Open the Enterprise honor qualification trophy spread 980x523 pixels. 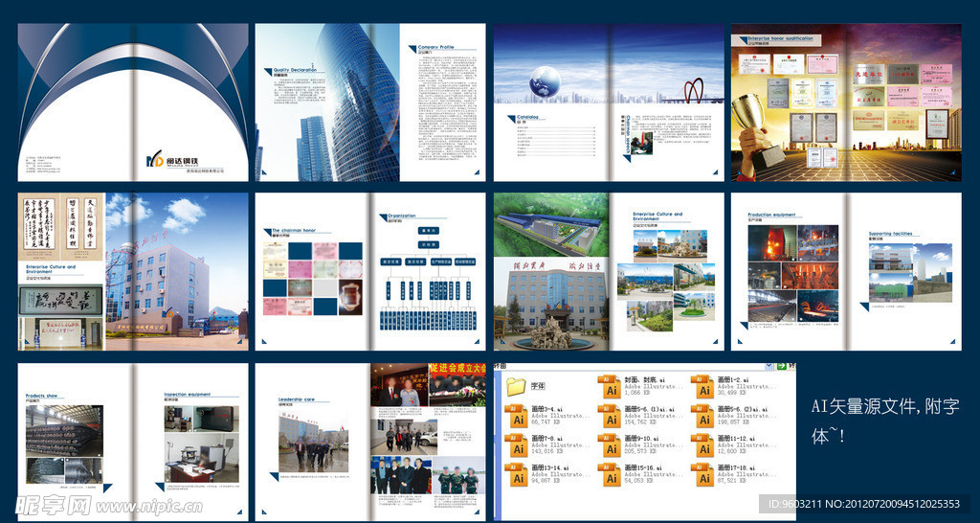pos(846,102)
